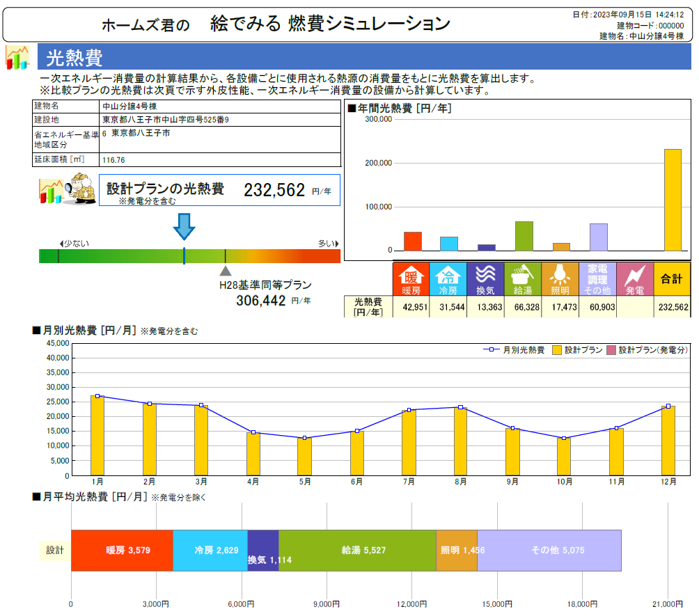Click the chart icon beside 光熱費 header

[x=17, y=58]
